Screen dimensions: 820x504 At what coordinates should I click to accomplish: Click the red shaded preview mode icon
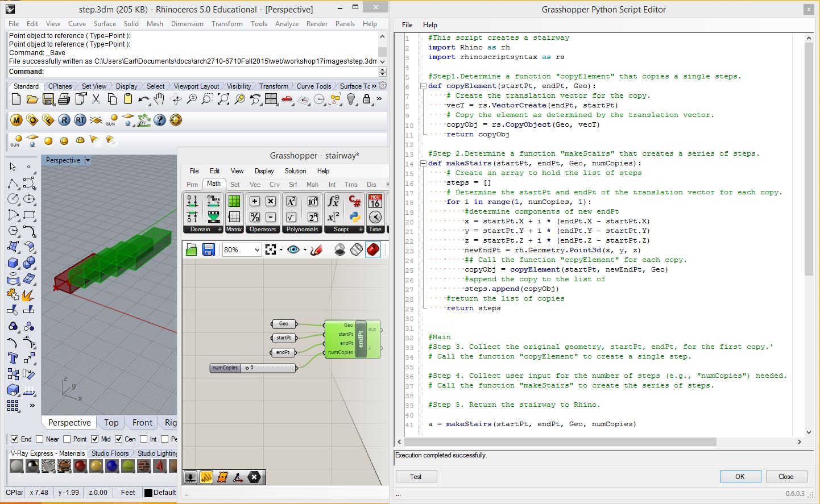coord(373,249)
